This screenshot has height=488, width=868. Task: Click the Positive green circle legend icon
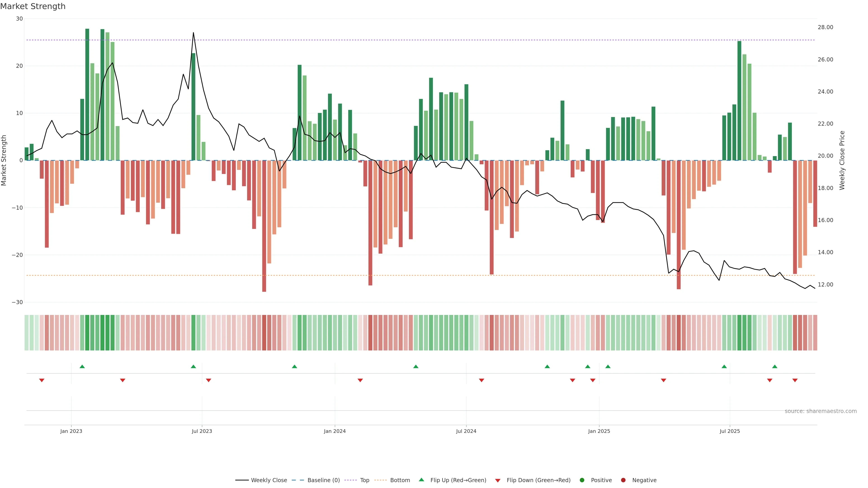pos(582,480)
